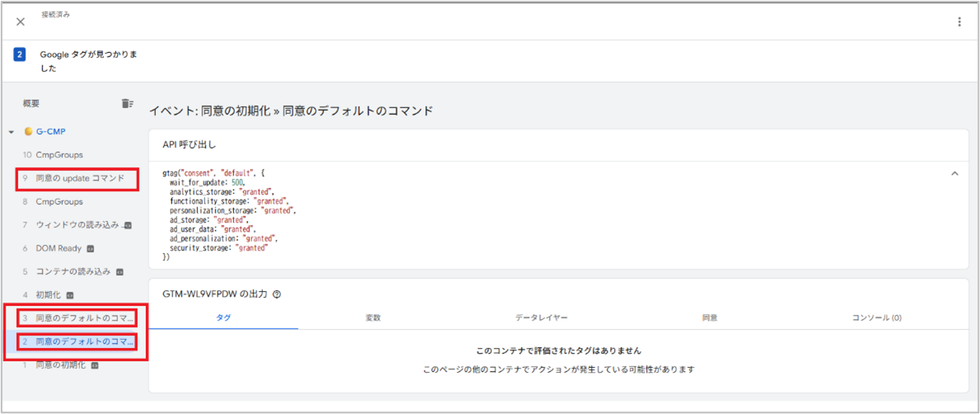Clear the event list with the delete-lines icon
This screenshot has height=414, width=980.
(x=127, y=103)
